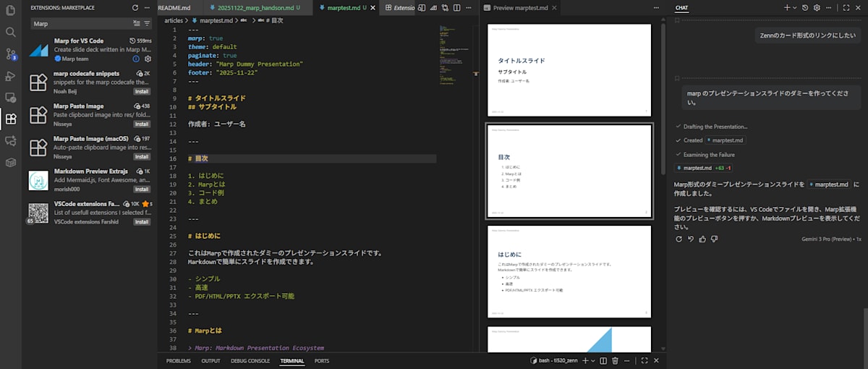Viewport: 868px width, 369px height.
Task: Open the OUTPUT panel tab
Action: (x=210, y=360)
